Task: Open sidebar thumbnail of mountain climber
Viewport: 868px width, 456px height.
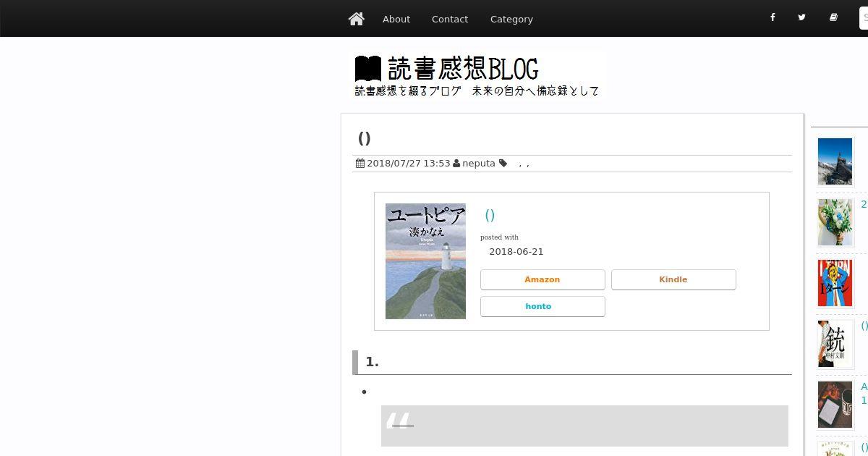Action: (x=835, y=161)
